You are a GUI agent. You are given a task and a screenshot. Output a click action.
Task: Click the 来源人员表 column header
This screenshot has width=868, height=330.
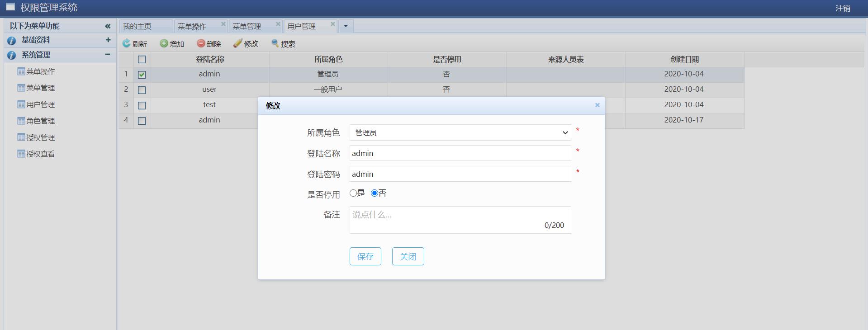[x=566, y=59]
